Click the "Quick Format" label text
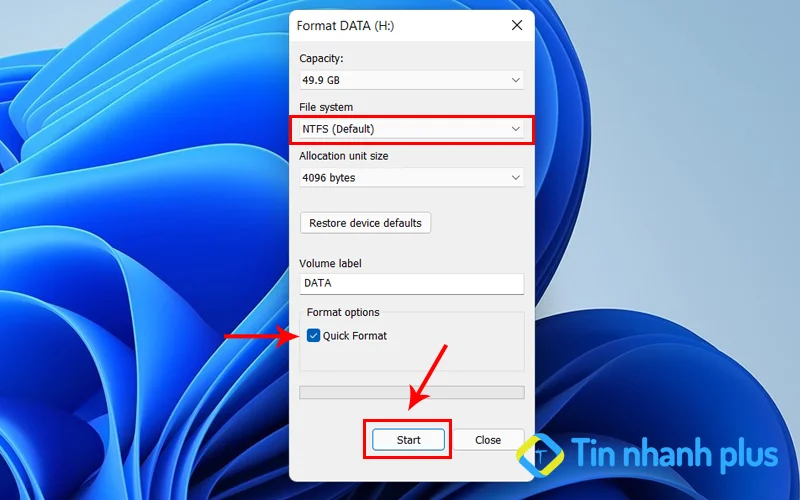 (355, 336)
